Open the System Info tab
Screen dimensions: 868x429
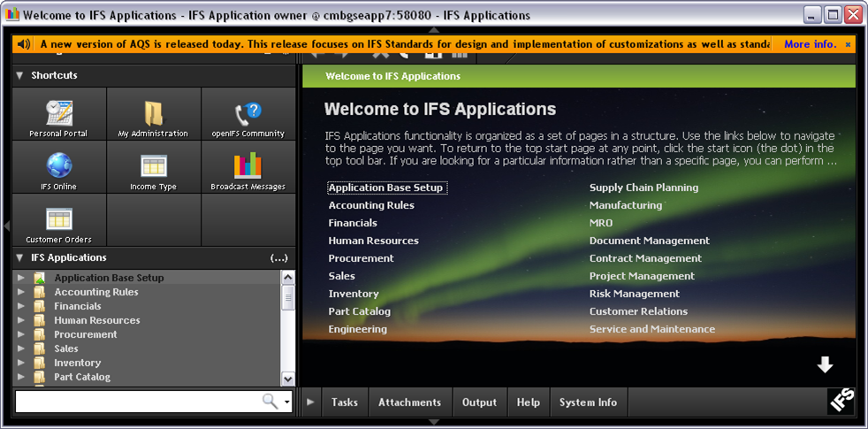588,402
